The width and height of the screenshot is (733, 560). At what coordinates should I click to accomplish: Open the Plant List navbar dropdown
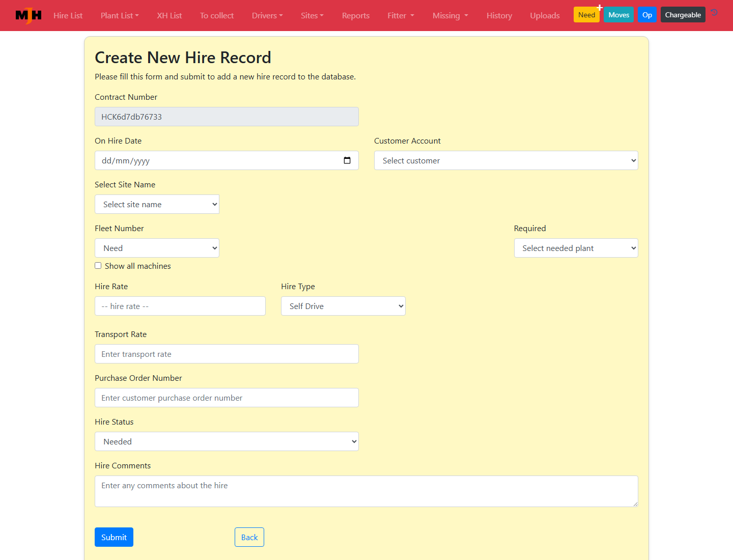point(120,16)
